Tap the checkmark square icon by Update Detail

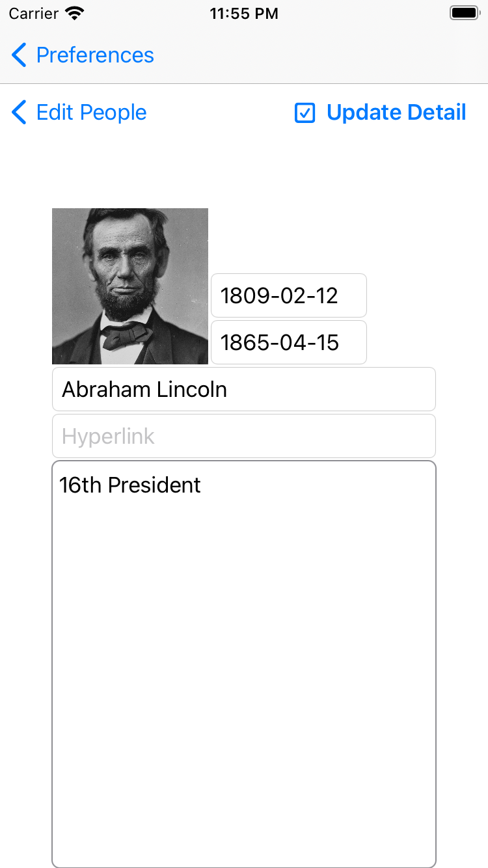click(305, 113)
